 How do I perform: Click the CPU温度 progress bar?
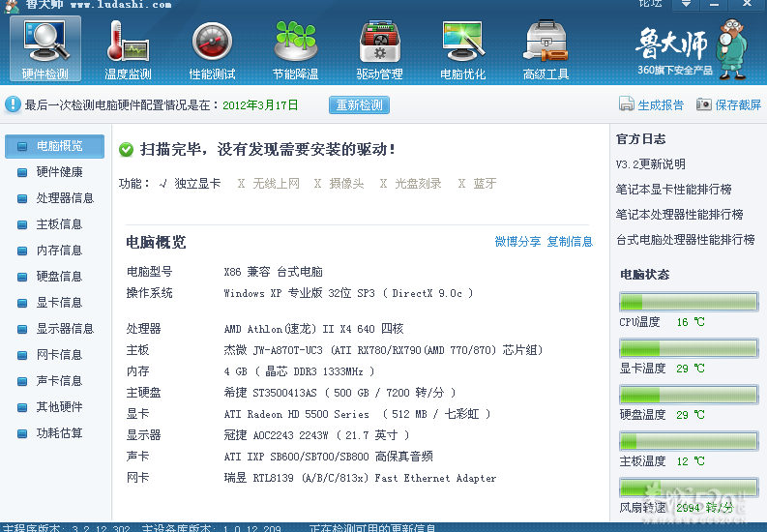click(x=689, y=302)
